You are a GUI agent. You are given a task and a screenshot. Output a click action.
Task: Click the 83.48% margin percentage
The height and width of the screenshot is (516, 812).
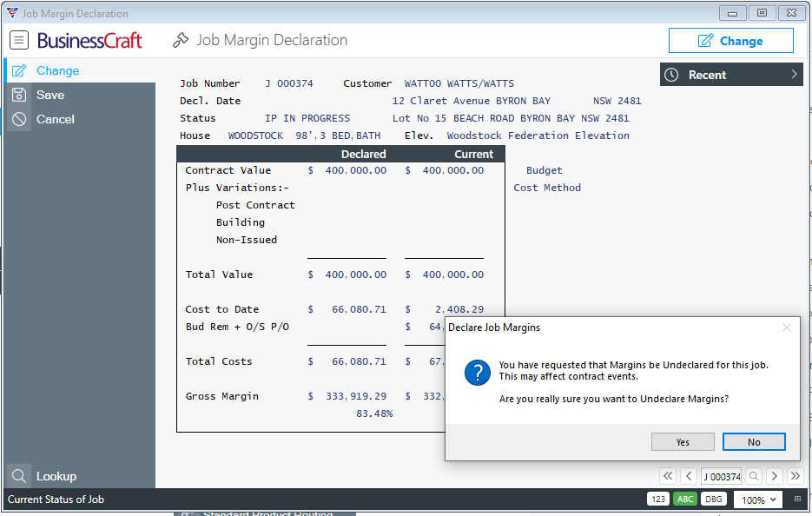[374, 413]
